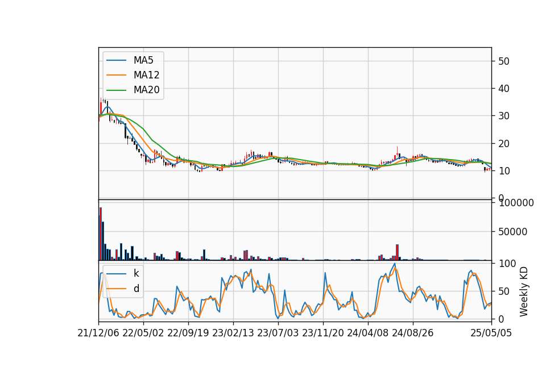Click the 50 tick on the Weekly KD axis
Image resolution: width=546 pixels, height=392 pixels.
(503, 291)
